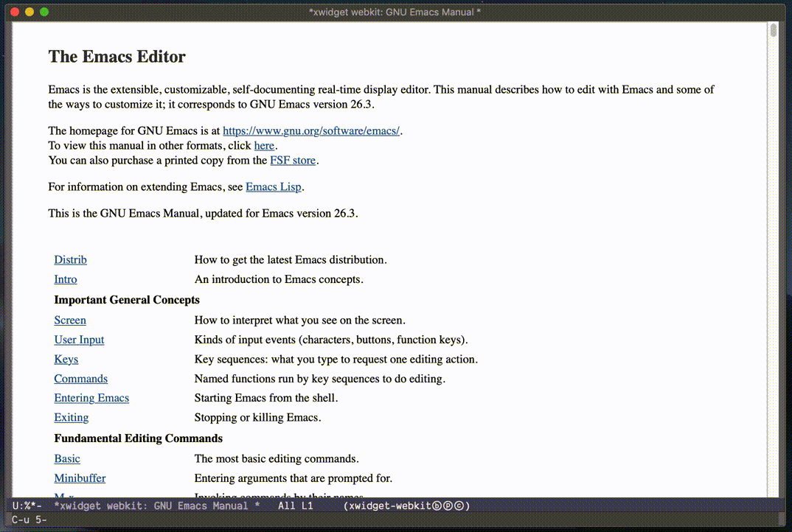Click the window title 'xwidget webkit: GNU Emacs Manual'
Image resolution: width=792 pixels, height=532 pixels.
pyautogui.click(x=395, y=12)
